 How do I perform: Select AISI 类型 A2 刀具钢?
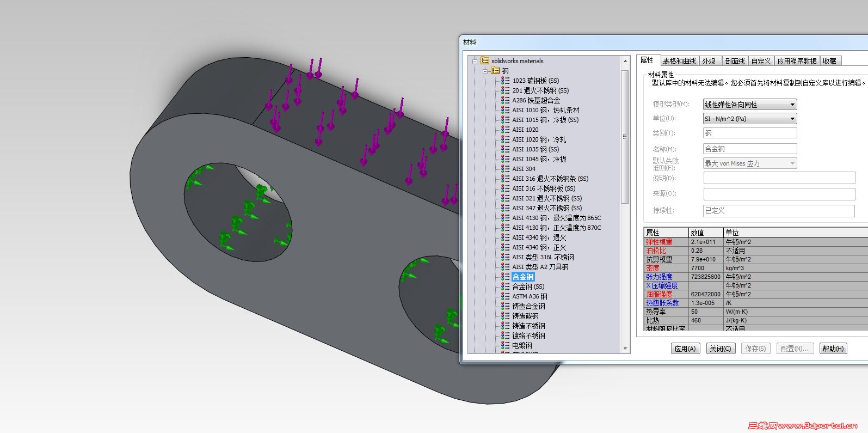[x=540, y=267]
